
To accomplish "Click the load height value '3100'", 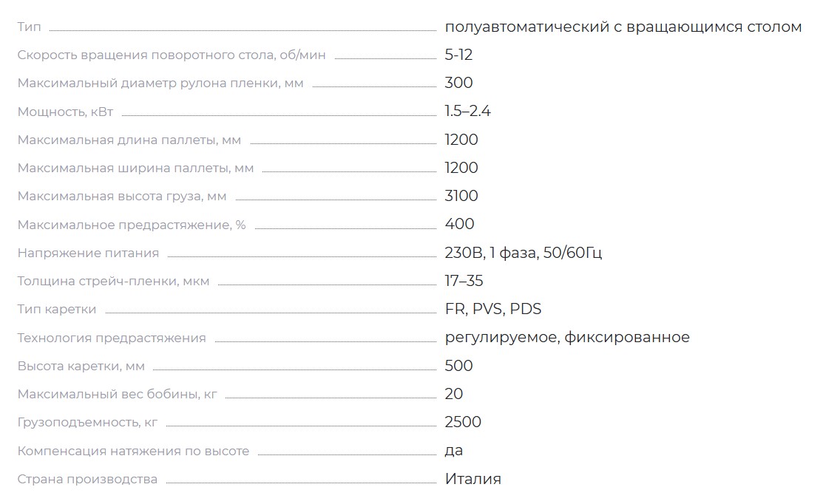I will (x=461, y=196).
